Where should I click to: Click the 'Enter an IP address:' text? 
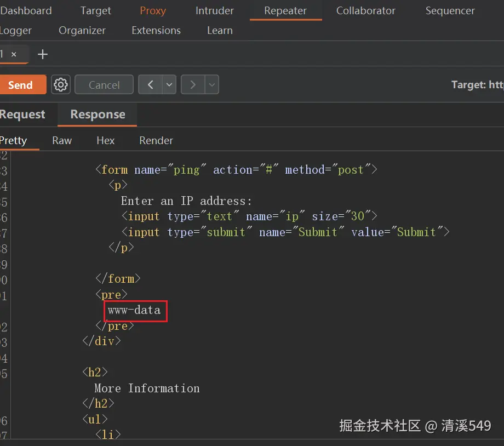(x=186, y=201)
